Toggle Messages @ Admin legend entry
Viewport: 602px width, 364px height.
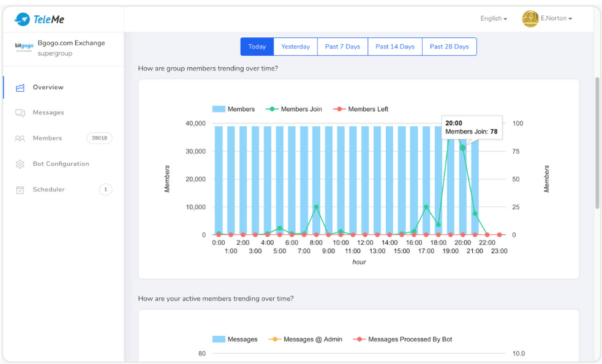(306, 339)
